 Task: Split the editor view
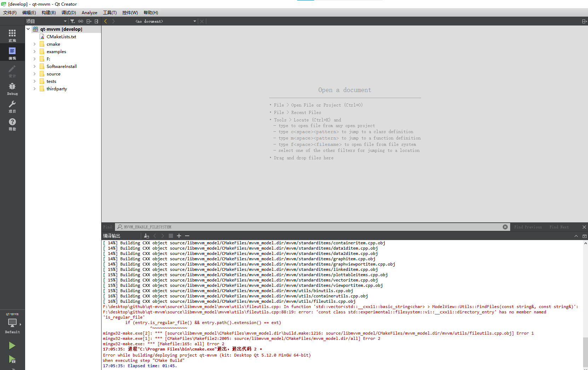[x=584, y=21]
